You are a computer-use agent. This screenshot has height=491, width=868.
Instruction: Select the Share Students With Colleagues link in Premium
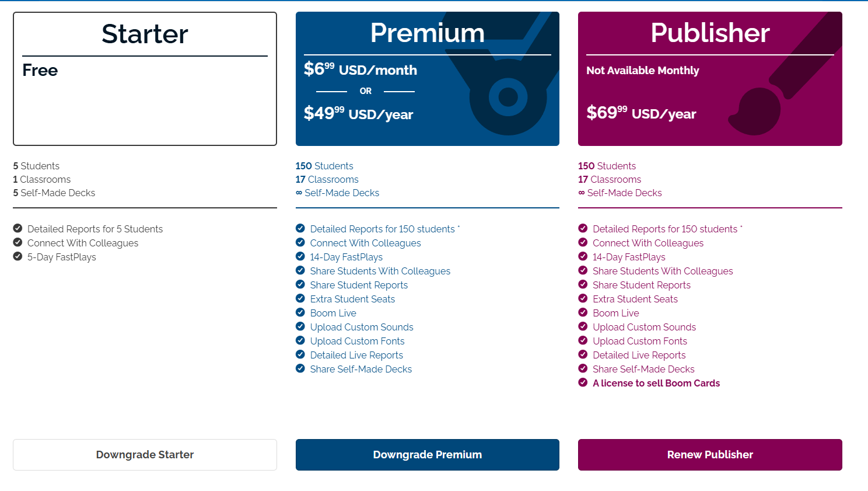click(380, 270)
